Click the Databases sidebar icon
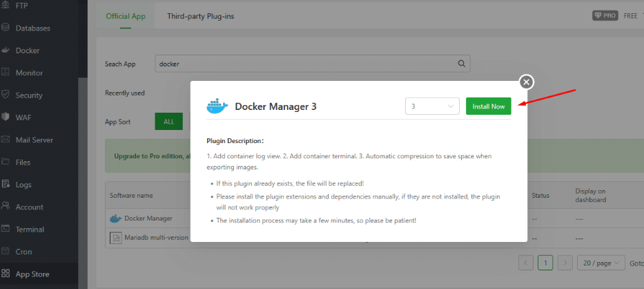This screenshot has height=289, width=644. pos(6,28)
